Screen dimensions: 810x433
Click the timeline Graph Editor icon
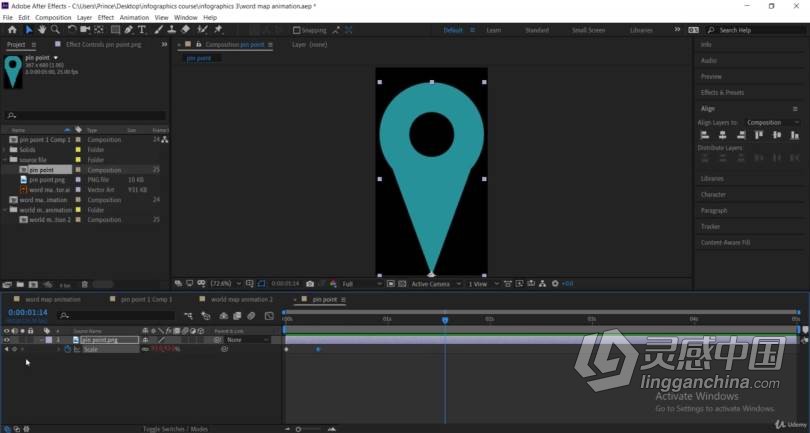coord(269,315)
